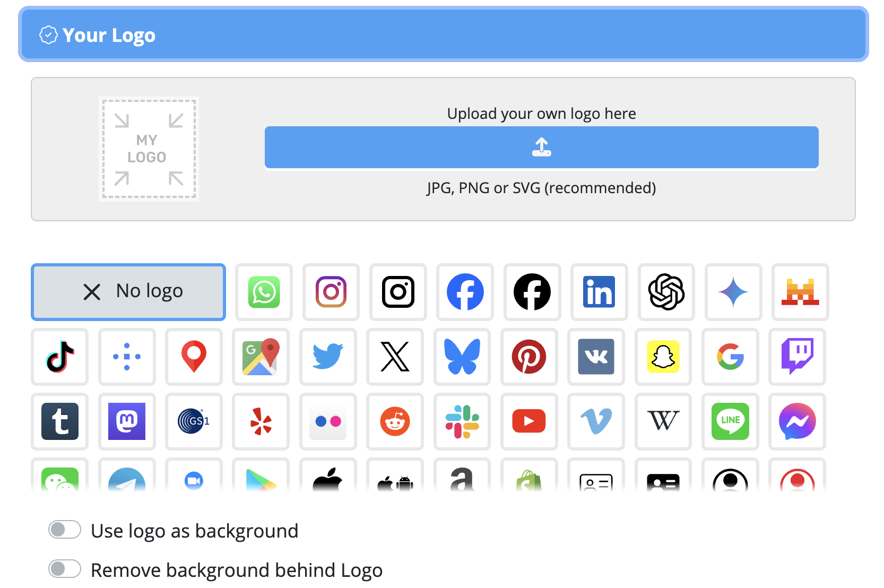Select the blue Bluesky butterfly logo
The height and width of the screenshot is (588, 884).
(x=462, y=357)
